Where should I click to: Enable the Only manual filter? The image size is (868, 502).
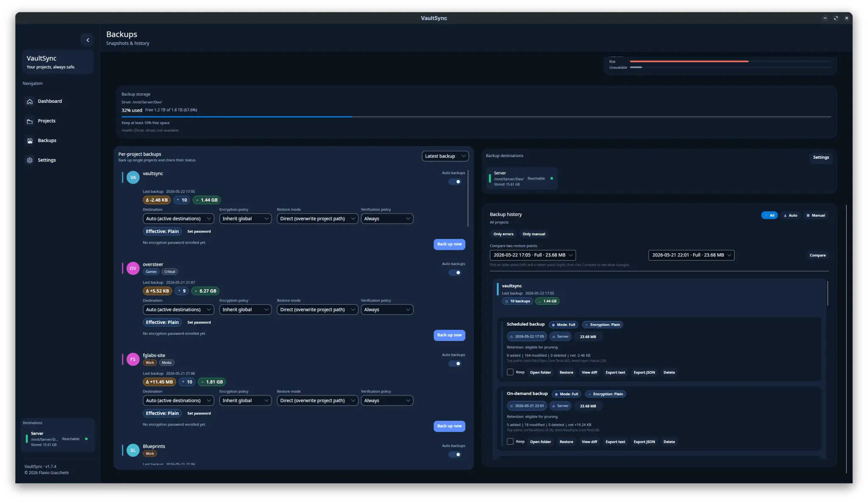pos(534,234)
